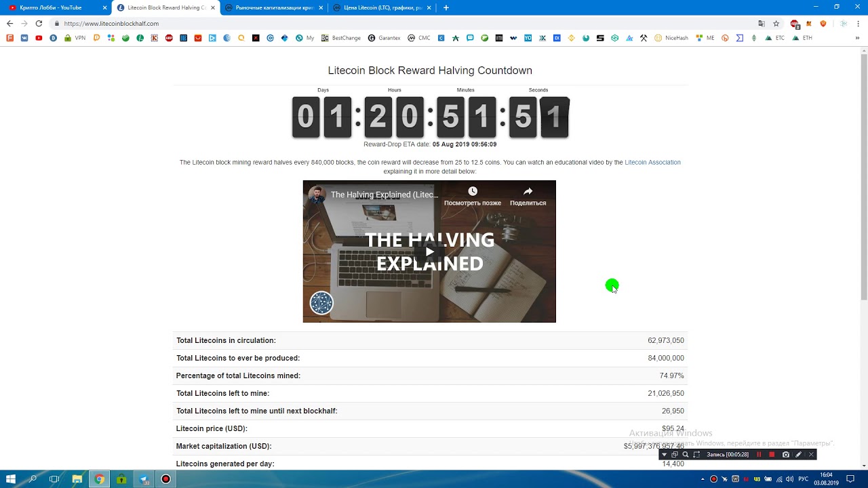Viewport: 868px width, 488px height.
Task: Open Chrome's three-dot menu
Action: tap(858, 23)
